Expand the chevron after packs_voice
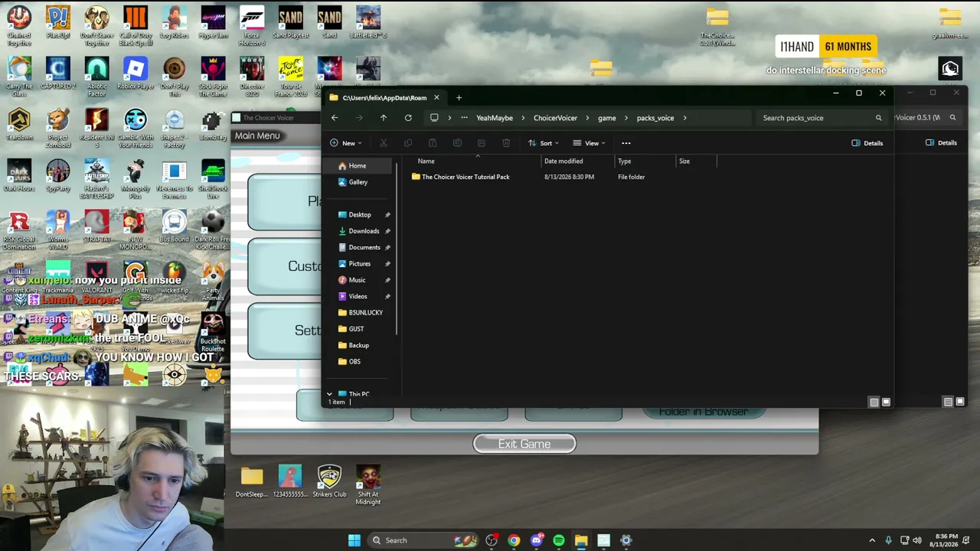This screenshot has width=980, height=551. coord(684,118)
